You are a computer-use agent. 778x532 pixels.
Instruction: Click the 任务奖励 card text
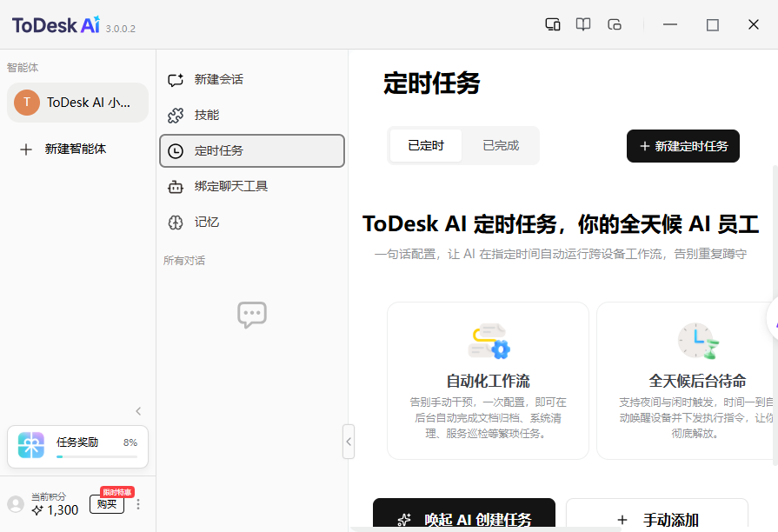coord(76,442)
